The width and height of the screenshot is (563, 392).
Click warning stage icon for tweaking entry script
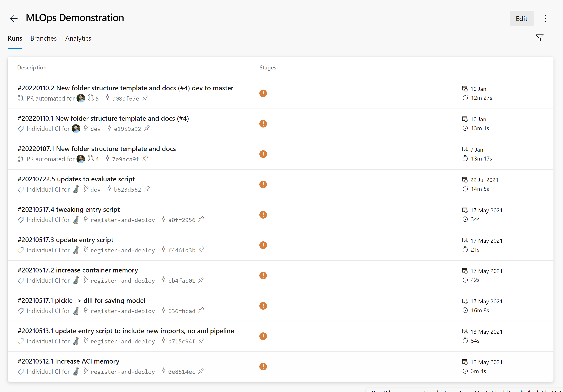(263, 215)
